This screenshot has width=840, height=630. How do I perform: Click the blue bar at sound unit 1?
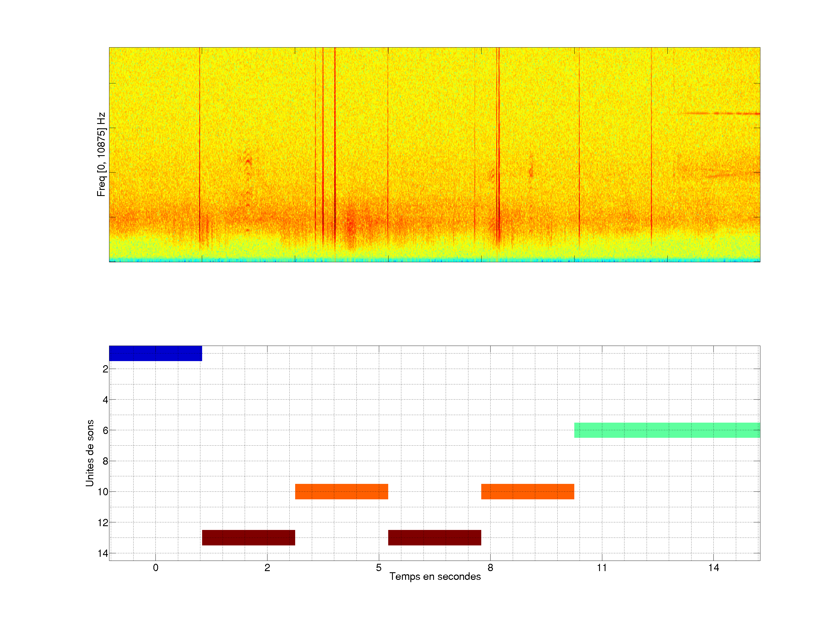155,353
